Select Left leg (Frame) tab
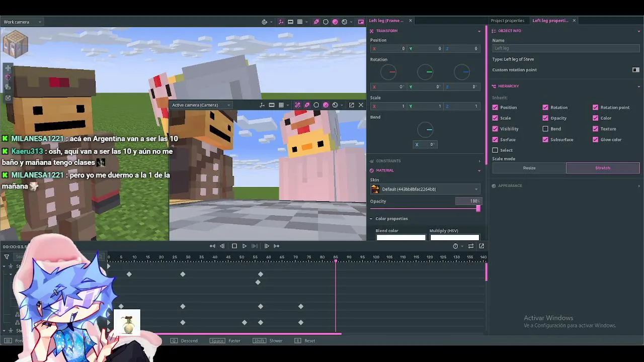This screenshot has width=644, height=362. [x=386, y=21]
